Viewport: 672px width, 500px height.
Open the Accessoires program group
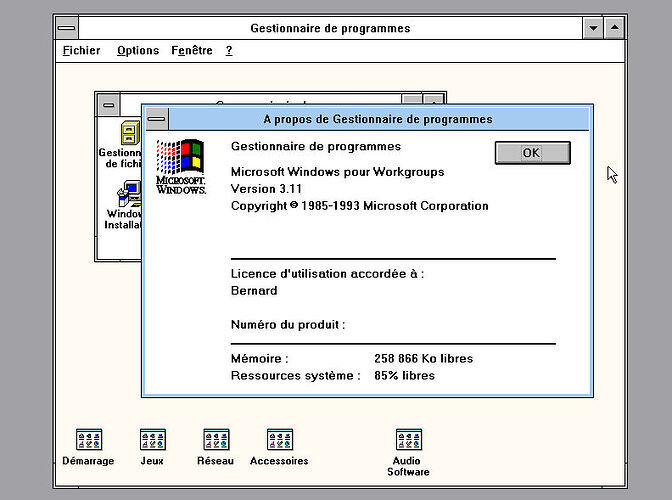(279, 439)
